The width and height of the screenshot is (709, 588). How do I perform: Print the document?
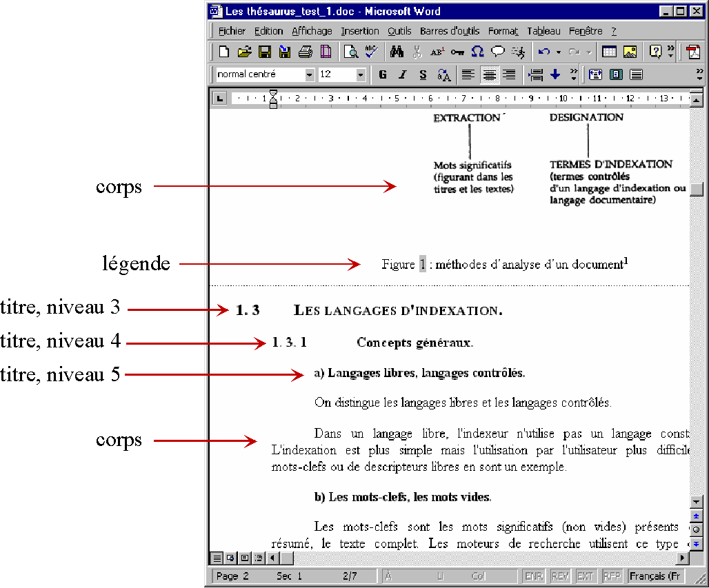(306, 52)
